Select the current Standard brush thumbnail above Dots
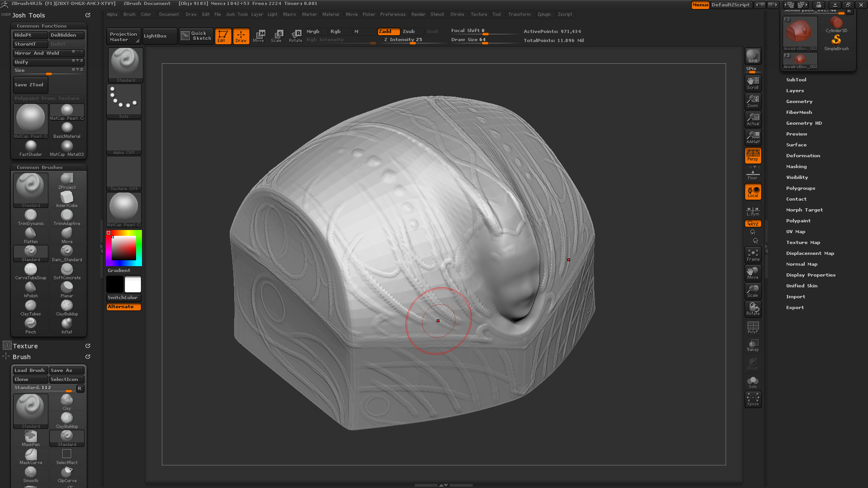This screenshot has width=868, height=488. pos(125,65)
